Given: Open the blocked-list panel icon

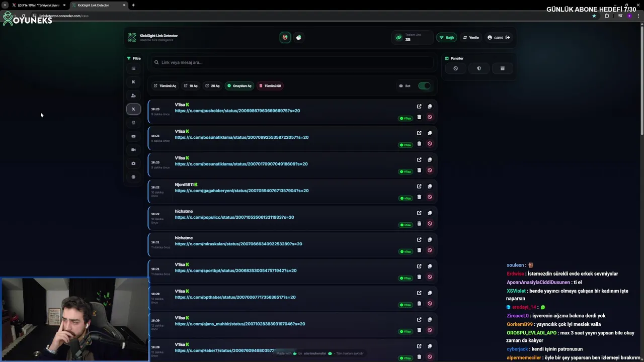Looking at the screenshot, I should [456, 68].
